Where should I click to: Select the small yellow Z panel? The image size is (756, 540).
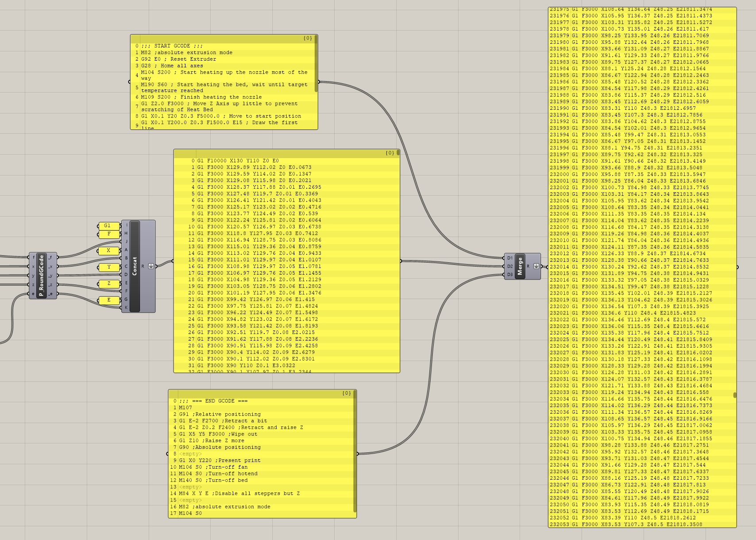pyautogui.click(x=109, y=284)
